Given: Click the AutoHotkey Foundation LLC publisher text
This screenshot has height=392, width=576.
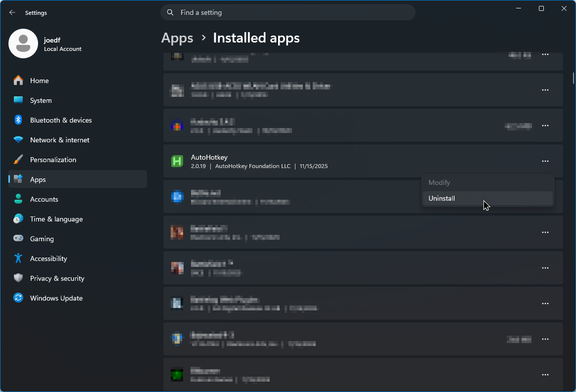Looking at the screenshot, I should pyautogui.click(x=253, y=166).
